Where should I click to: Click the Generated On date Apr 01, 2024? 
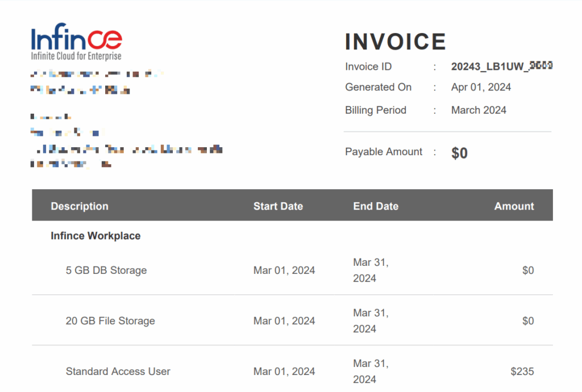[x=481, y=87]
